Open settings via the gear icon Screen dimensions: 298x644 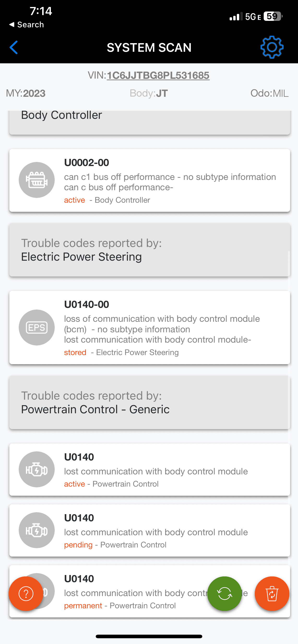[272, 47]
